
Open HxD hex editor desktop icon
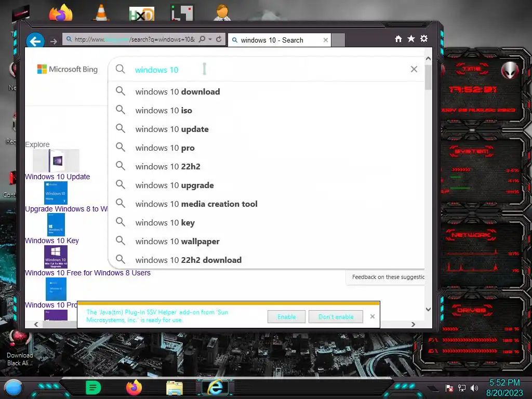pyautogui.click(x=141, y=14)
